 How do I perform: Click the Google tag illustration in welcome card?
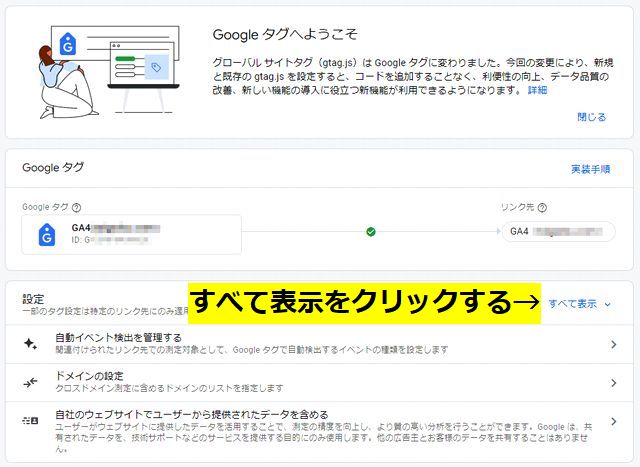click(109, 72)
